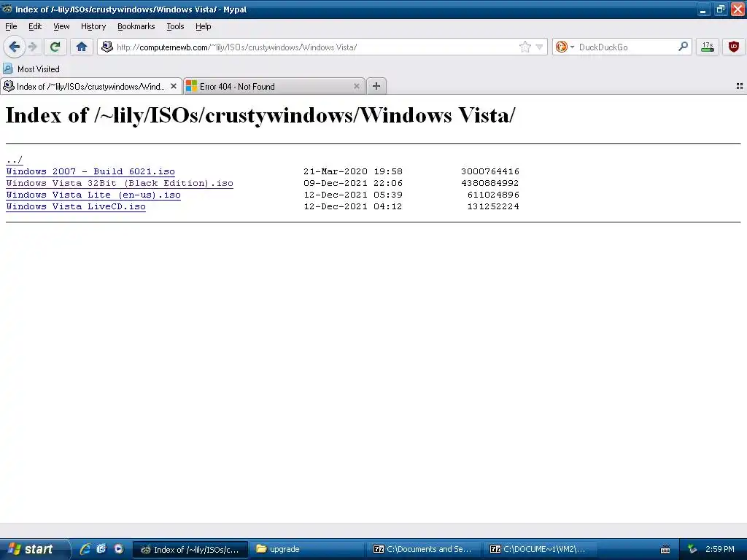This screenshot has width=747, height=560.
Task: Click Windows Vista 32Bit (Black Edition).iso link
Action: 120,183
